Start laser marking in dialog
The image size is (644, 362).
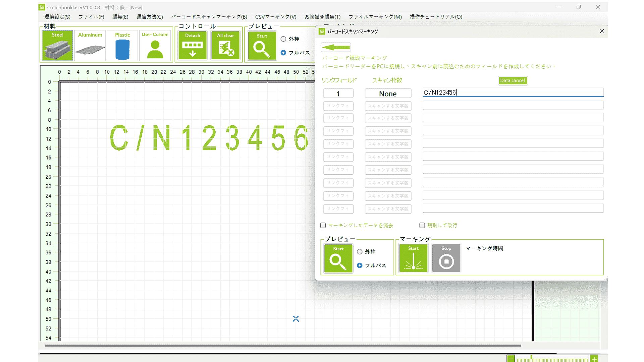point(413,258)
